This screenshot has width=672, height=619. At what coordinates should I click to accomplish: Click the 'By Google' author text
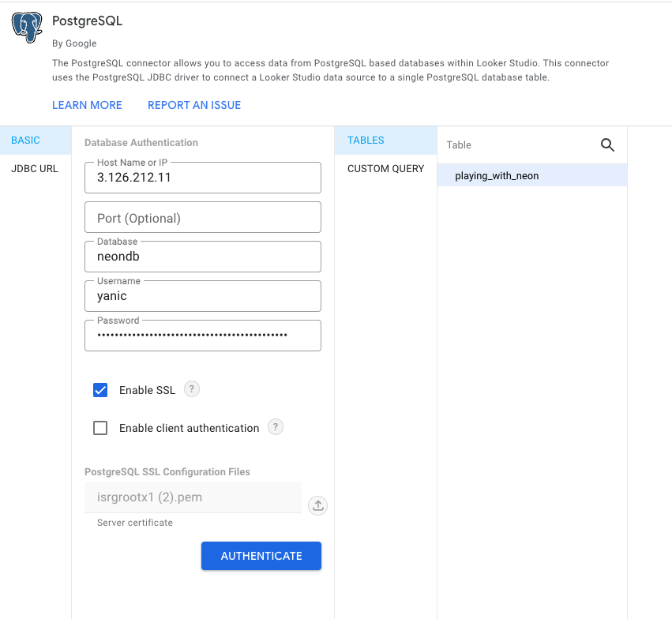click(x=74, y=43)
